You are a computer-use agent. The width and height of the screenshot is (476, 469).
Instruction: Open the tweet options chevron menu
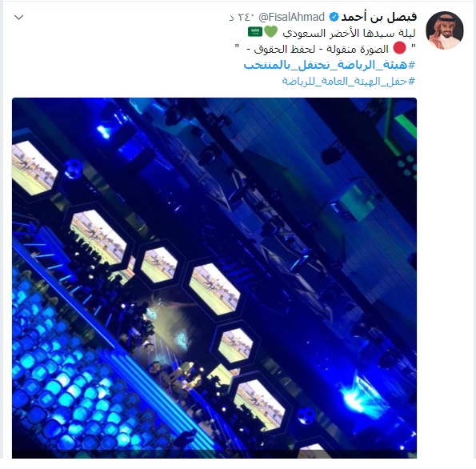point(19,18)
